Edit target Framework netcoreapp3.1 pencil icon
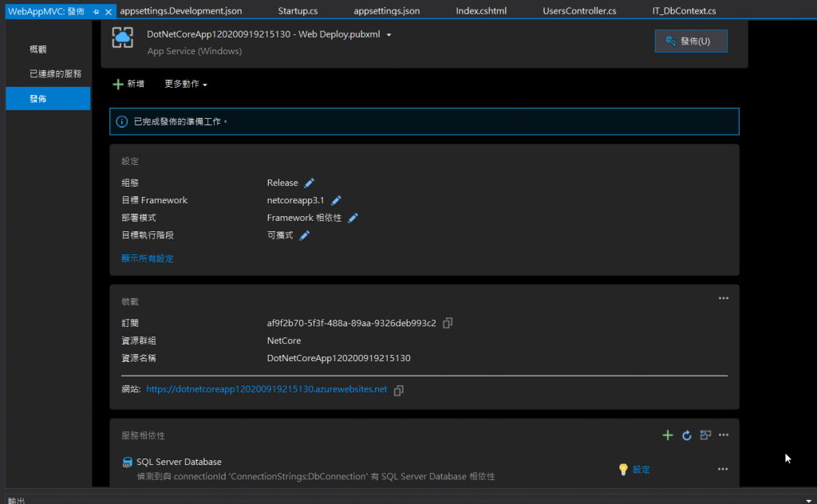The height and width of the screenshot is (504, 817). coord(336,200)
